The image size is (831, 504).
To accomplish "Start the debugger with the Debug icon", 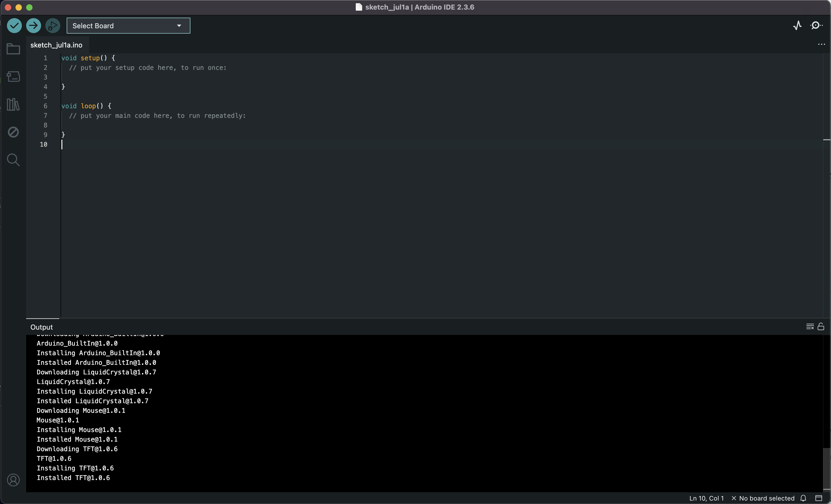I will 53,26.
